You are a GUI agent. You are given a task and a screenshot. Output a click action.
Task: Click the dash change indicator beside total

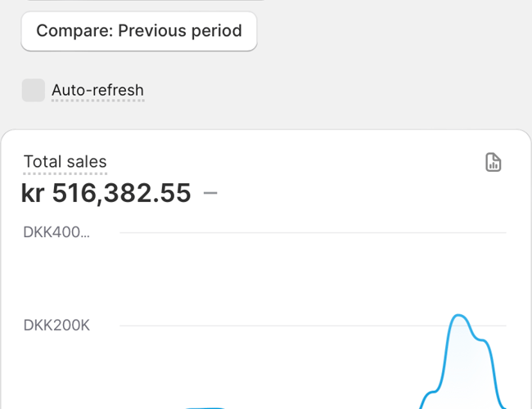(210, 194)
